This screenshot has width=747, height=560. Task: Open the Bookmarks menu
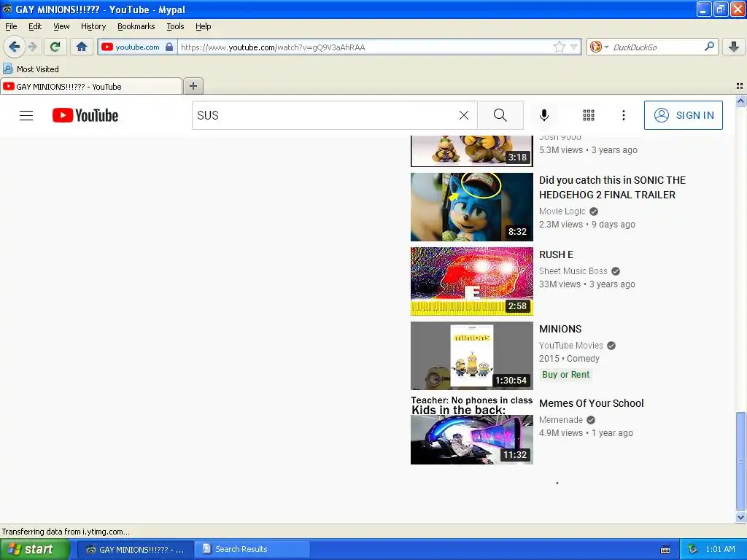(x=136, y=26)
